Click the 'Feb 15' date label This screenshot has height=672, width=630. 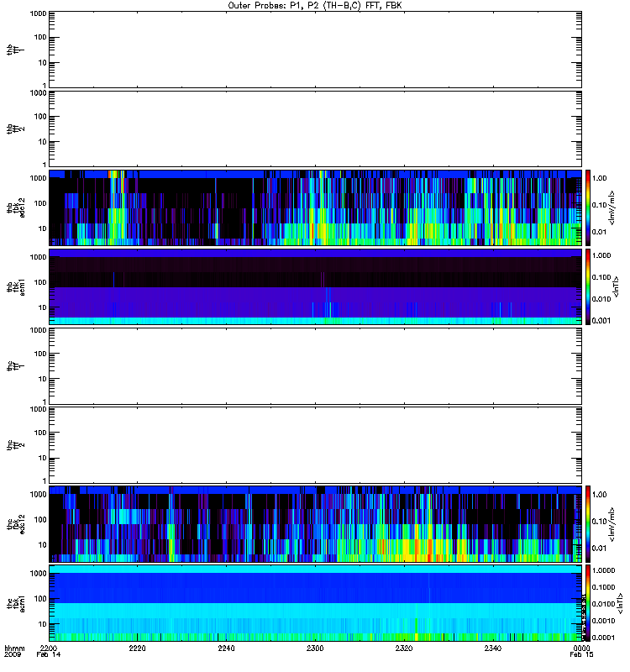[581, 655]
